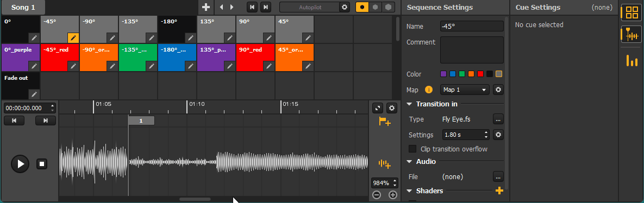Jump to next sequence in the top toolbar

(266, 7)
